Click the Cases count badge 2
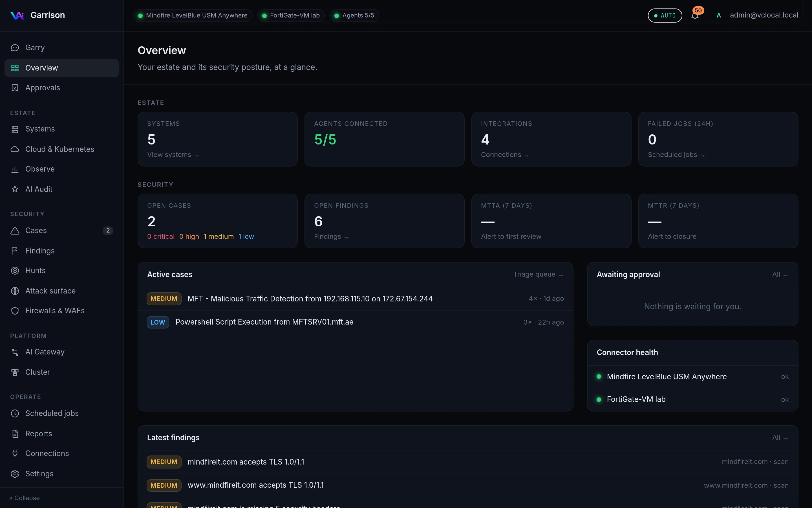This screenshot has height=508, width=812. click(108, 231)
